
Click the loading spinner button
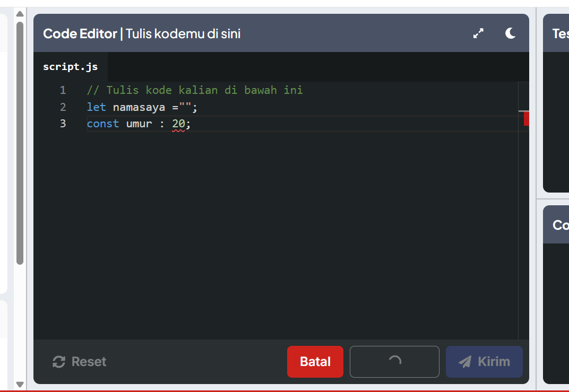pyautogui.click(x=394, y=362)
